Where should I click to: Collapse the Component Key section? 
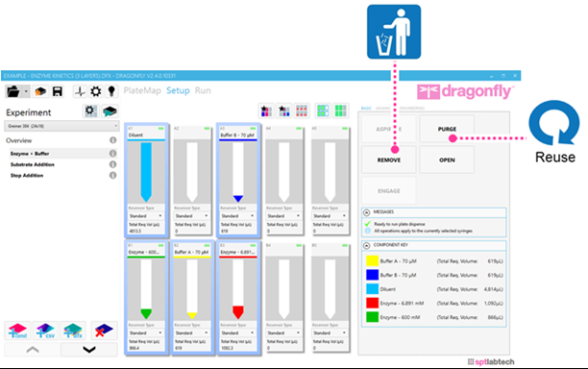point(367,245)
